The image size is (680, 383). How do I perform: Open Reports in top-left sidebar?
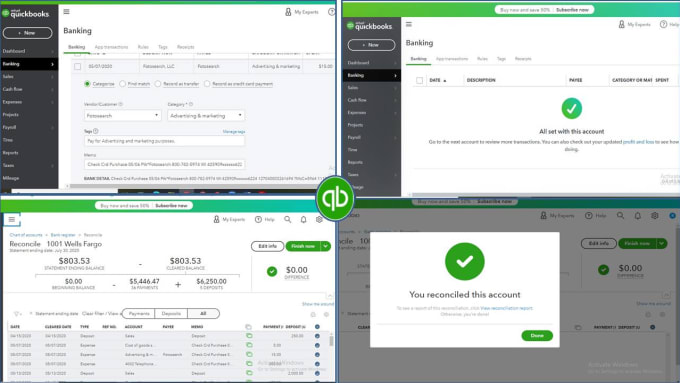tap(11, 153)
